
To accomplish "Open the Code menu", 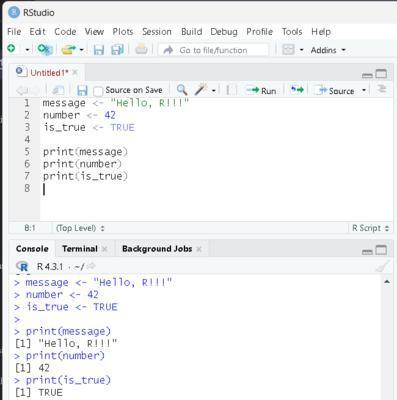I will pos(65,32).
